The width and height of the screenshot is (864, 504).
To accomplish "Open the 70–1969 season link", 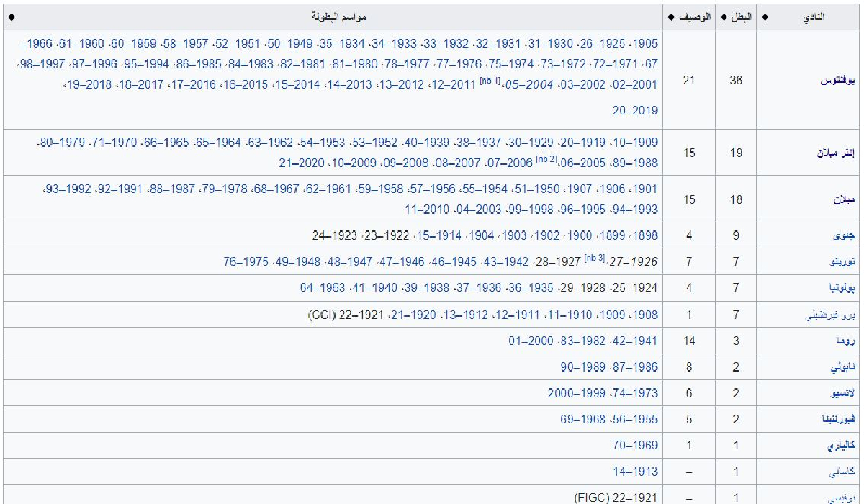I will [x=635, y=446].
